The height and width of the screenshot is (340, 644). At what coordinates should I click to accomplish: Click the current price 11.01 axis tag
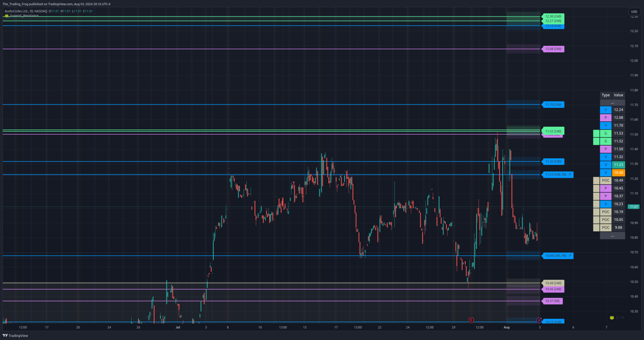634,207
